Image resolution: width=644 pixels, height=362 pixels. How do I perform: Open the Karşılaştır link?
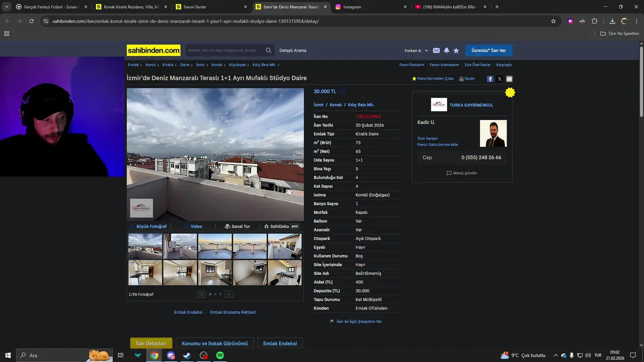point(504,65)
